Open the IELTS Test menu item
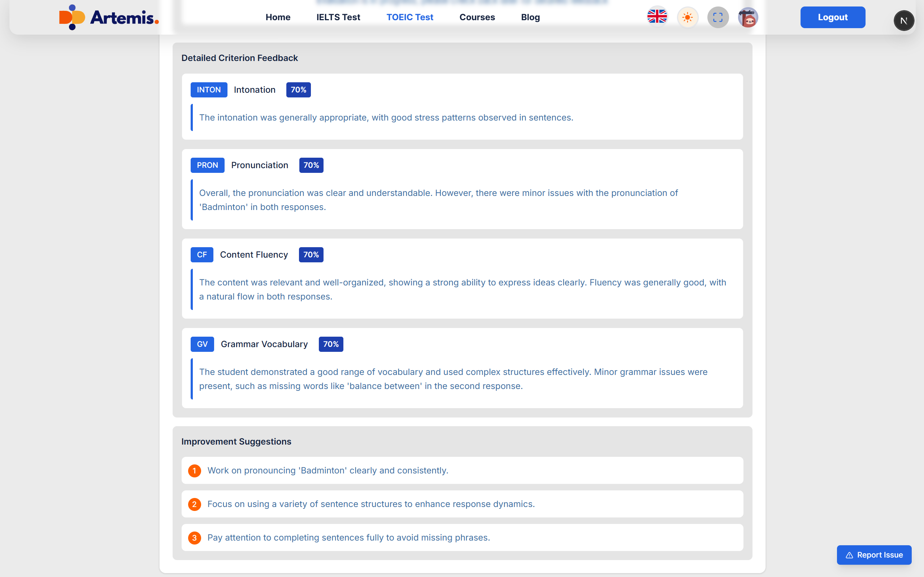 point(338,17)
